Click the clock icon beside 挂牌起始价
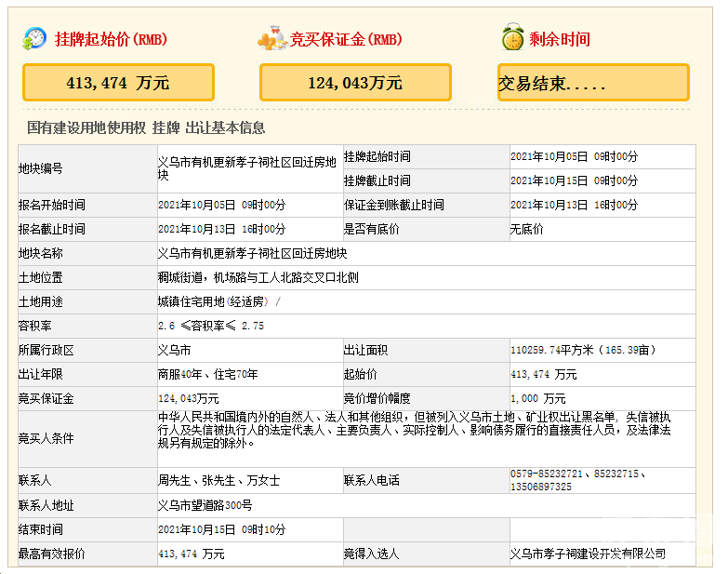 click(34, 38)
